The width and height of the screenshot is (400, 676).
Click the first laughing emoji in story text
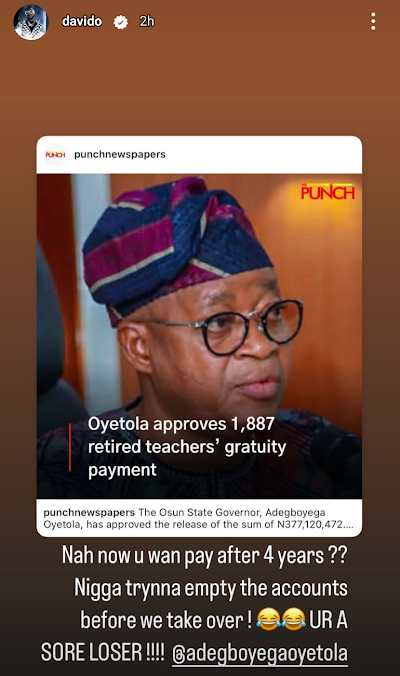coord(269,619)
